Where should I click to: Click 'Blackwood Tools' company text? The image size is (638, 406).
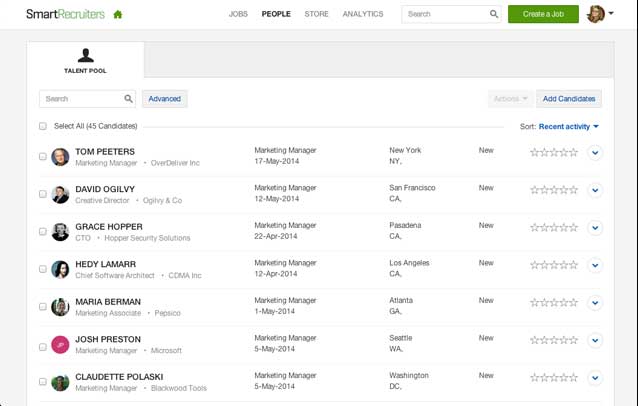179,389
